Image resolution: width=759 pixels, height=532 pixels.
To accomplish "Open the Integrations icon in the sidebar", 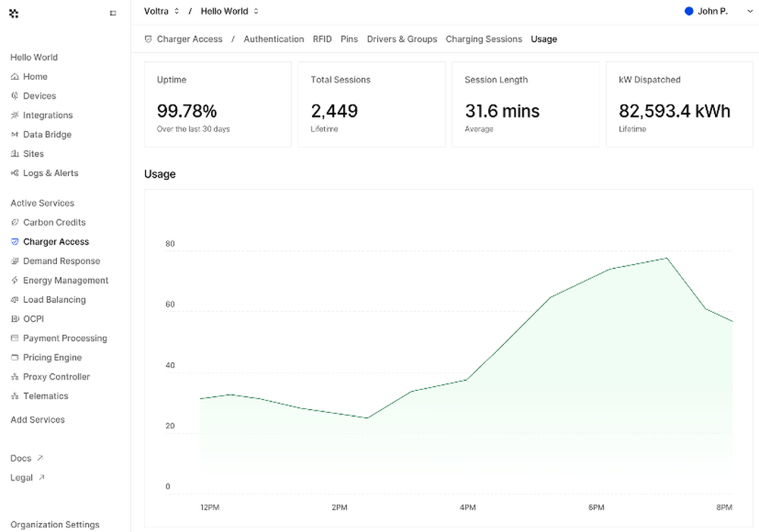I will tap(15, 115).
